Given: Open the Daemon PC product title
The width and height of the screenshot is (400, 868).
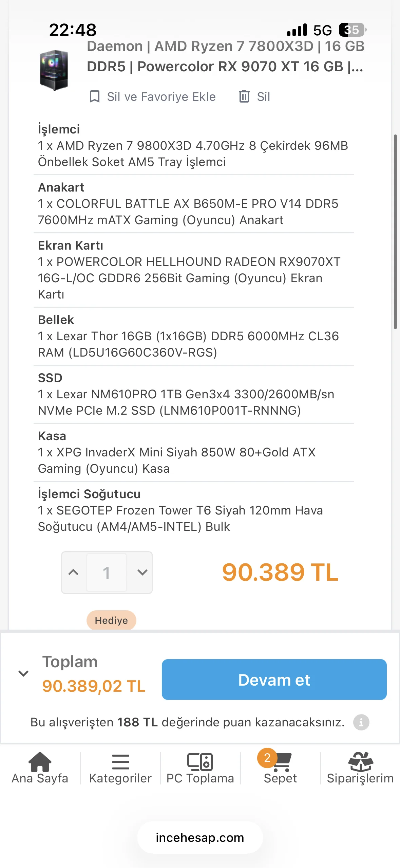Looking at the screenshot, I should pyautogui.click(x=226, y=56).
